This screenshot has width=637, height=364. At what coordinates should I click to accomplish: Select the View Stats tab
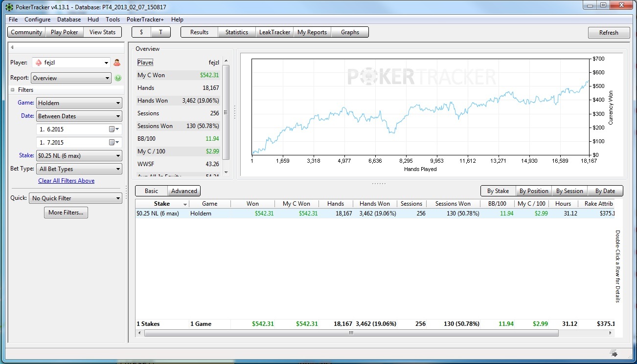point(103,32)
